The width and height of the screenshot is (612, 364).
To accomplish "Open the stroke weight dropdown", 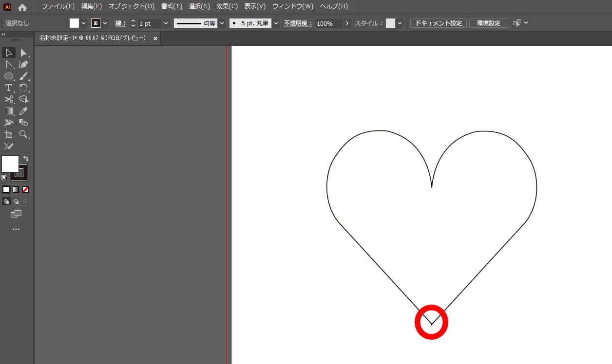I will coord(166,23).
